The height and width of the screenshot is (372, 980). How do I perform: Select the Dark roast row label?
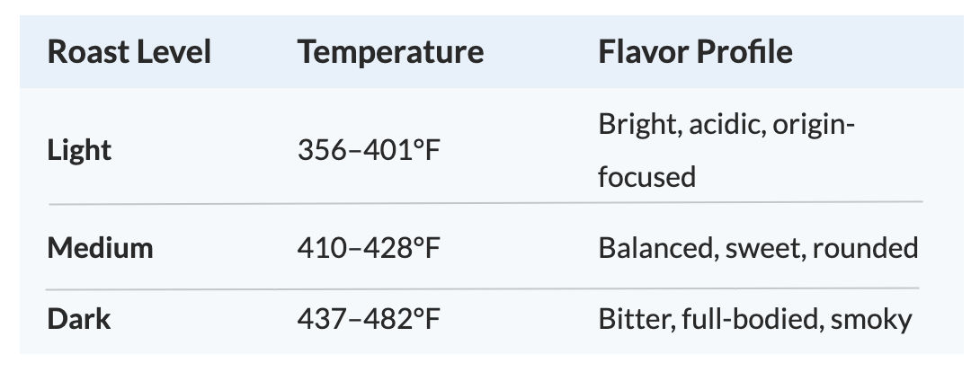pos(79,319)
